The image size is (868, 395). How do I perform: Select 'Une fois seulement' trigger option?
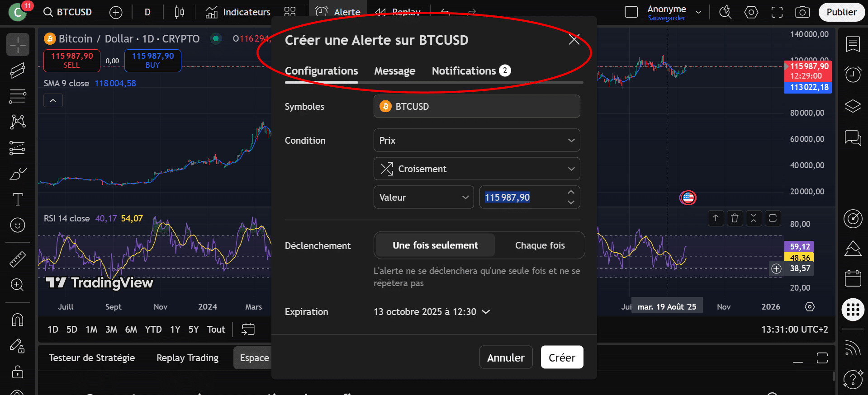click(435, 245)
